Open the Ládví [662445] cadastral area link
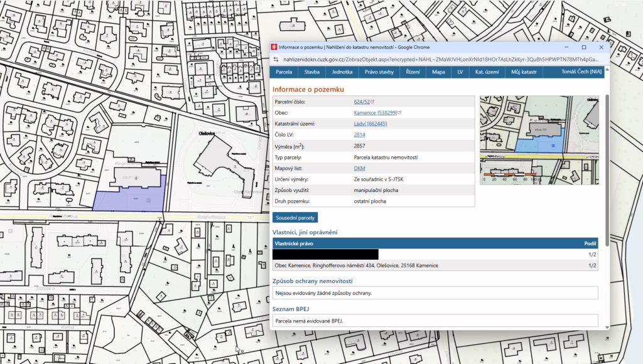This screenshot has width=643, height=364. (370, 124)
